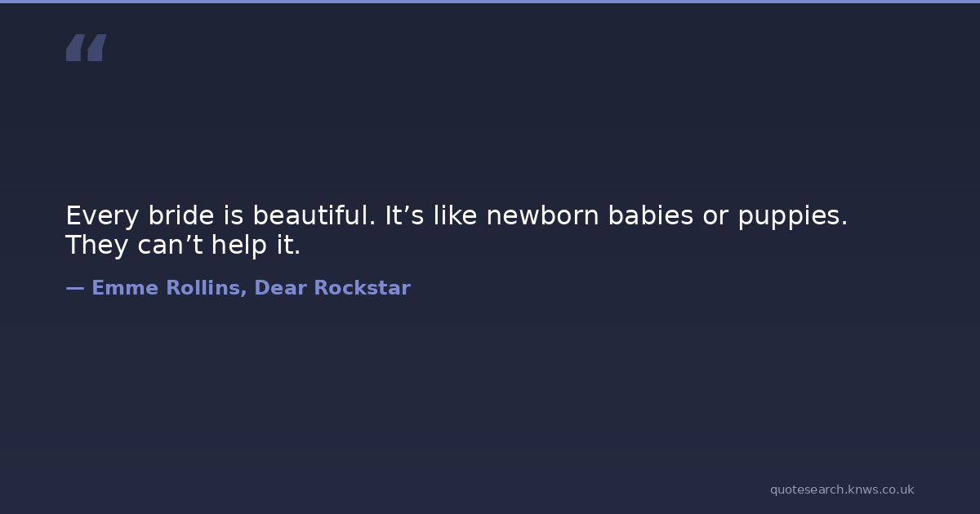Click the word "newborn" in the quote
Screen dimensions: 980x514
(x=542, y=216)
